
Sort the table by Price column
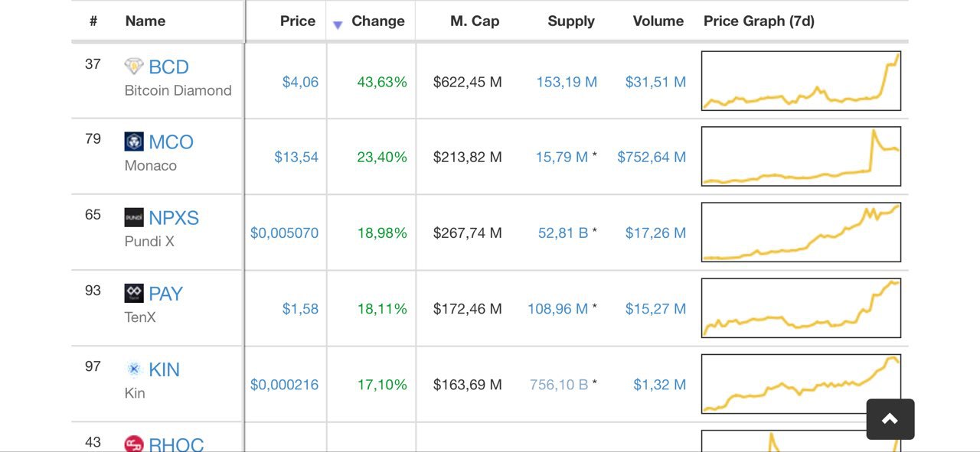point(298,21)
